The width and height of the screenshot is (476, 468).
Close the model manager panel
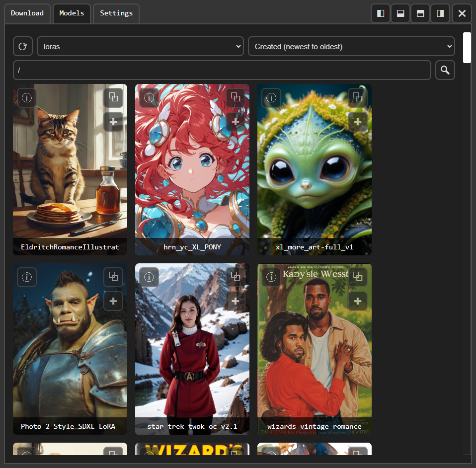[462, 13]
